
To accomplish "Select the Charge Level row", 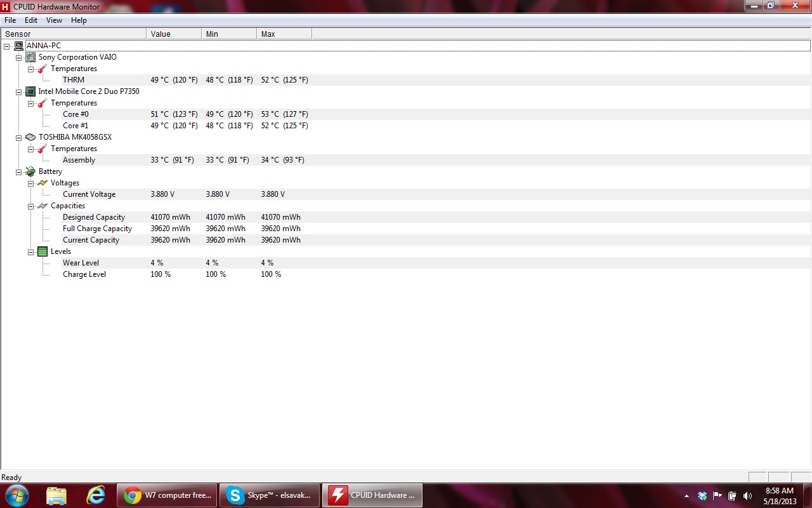I will 406,274.
